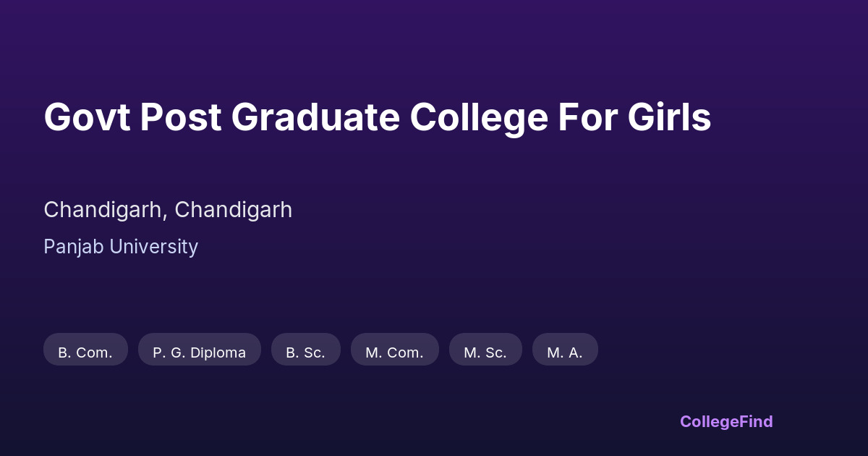Select the P. G. Diploma chip

tap(199, 350)
